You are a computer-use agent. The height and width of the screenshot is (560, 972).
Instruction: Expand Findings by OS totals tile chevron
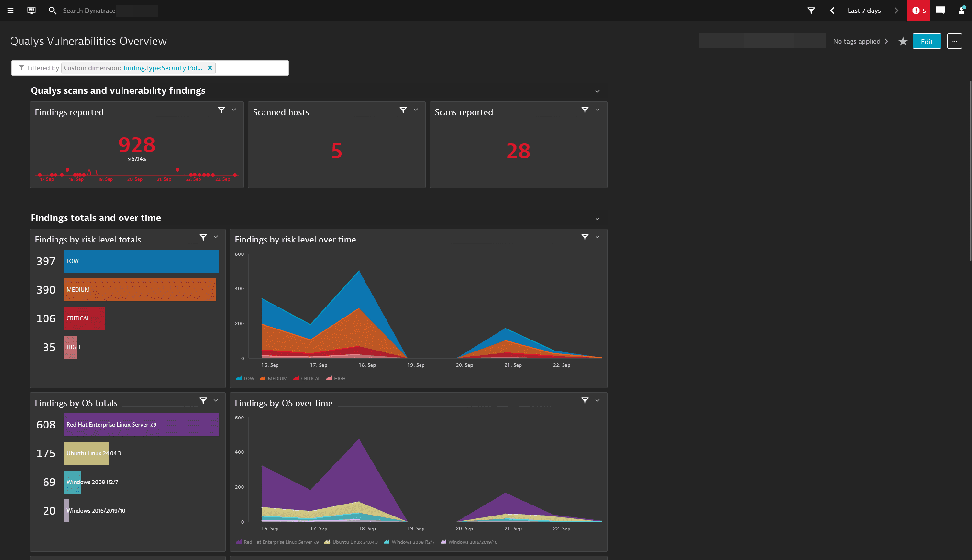[x=216, y=400]
